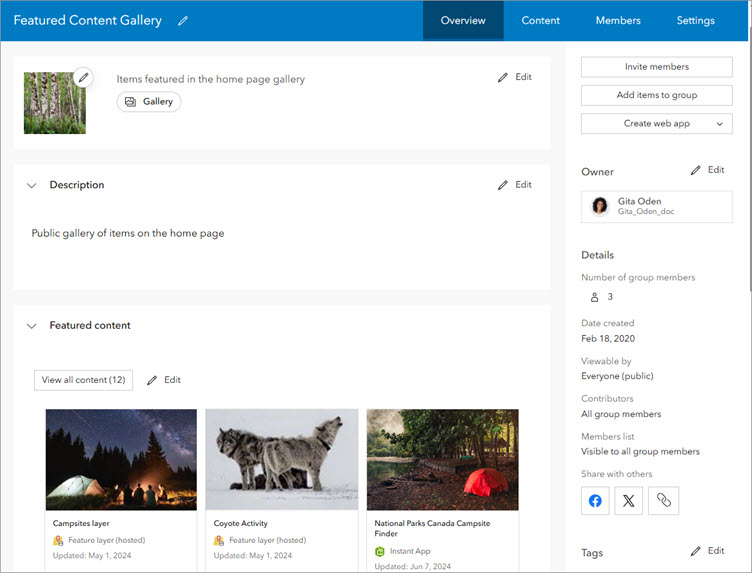752x573 pixels.
Task: Click Gita Oden's owner avatar
Action: (600, 206)
